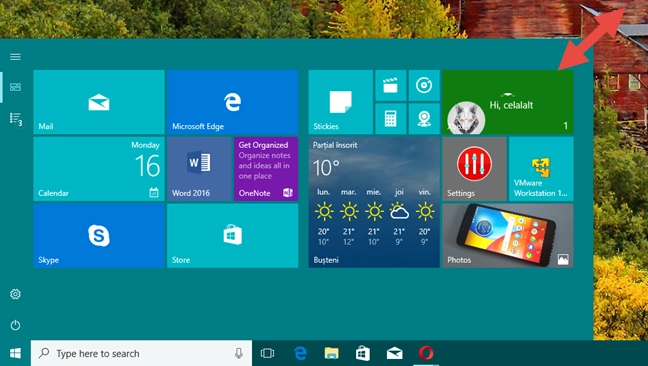Open Edge from the taskbar
Screen dimensions: 648x366
[300, 353]
